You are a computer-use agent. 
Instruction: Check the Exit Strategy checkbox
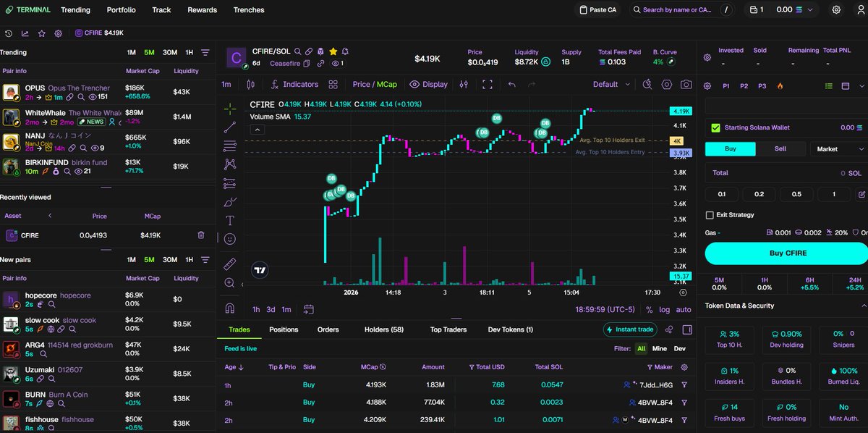(x=710, y=215)
